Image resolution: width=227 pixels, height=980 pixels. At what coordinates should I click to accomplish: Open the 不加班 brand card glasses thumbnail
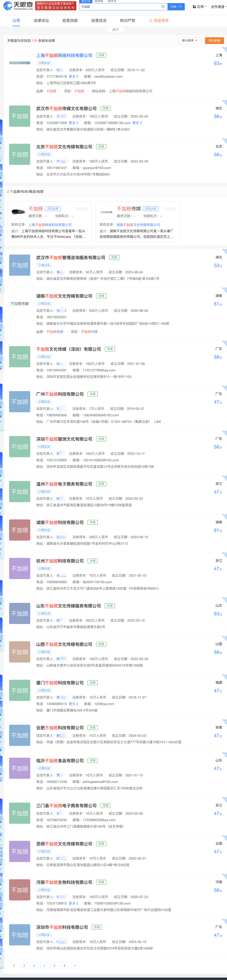pyautogui.click(x=18, y=212)
